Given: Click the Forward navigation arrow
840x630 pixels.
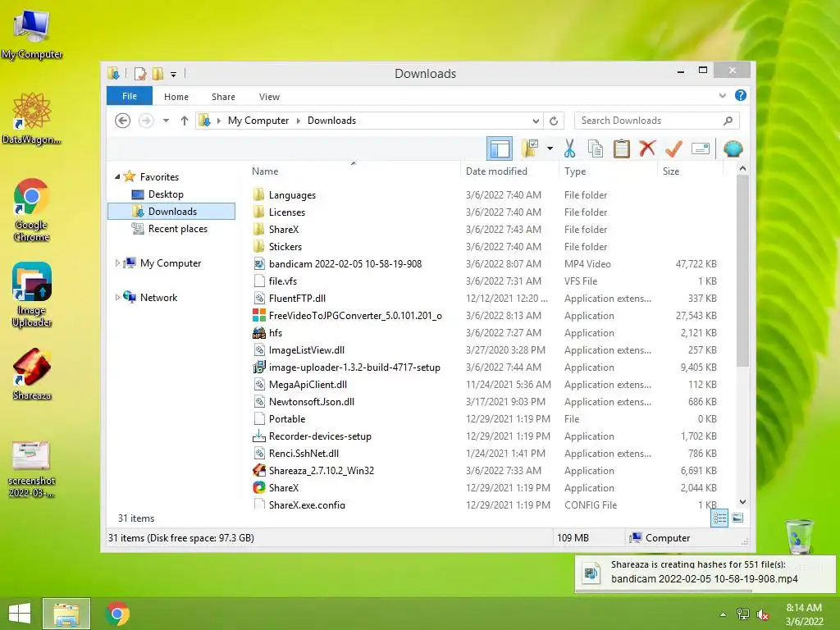Looking at the screenshot, I should (146, 121).
